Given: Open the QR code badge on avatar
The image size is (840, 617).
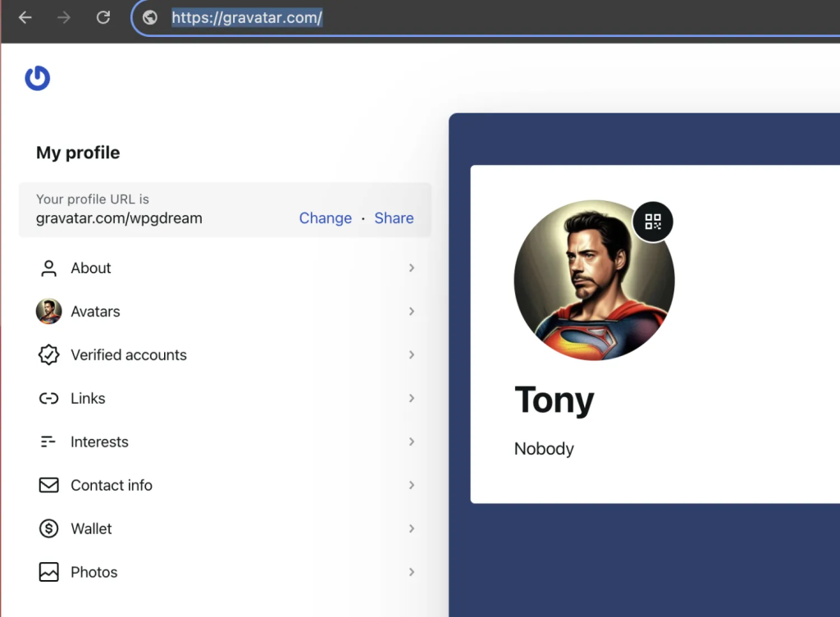Looking at the screenshot, I should (652, 222).
